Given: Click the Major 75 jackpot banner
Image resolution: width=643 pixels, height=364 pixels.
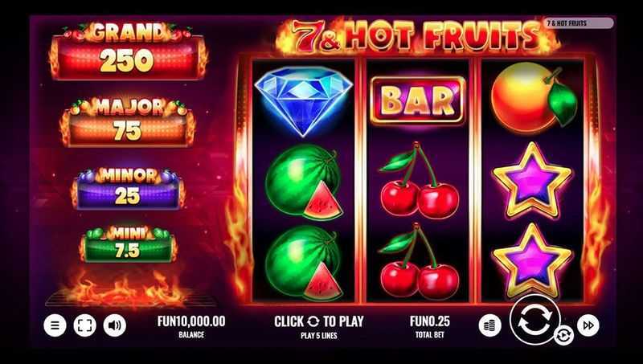Looking at the screenshot, I should [128, 123].
